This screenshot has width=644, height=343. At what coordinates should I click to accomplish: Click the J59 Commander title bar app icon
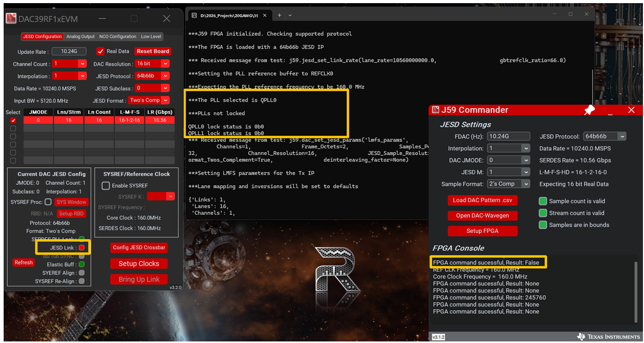tap(435, 110)
